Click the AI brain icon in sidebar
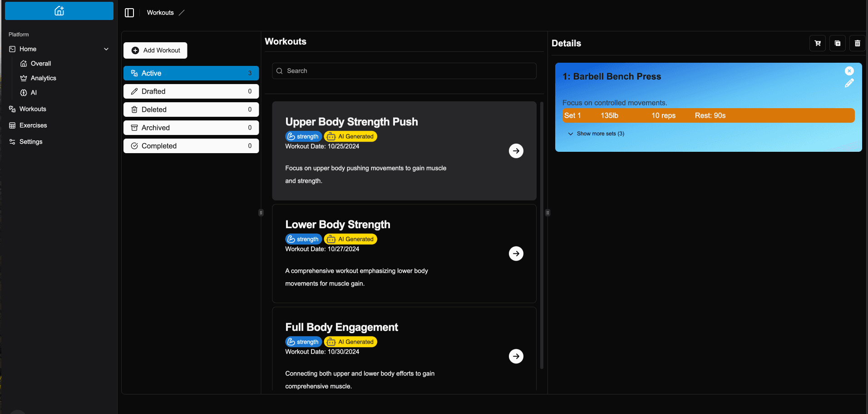The height and width of the screenshot is (414, 868). tap(24, 93)
